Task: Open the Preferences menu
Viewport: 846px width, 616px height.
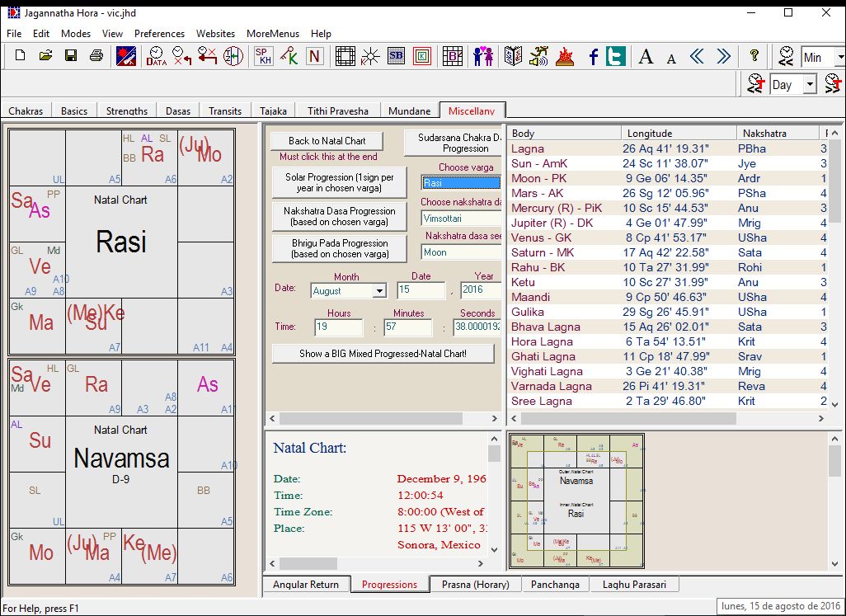Action: pos(159,34)
